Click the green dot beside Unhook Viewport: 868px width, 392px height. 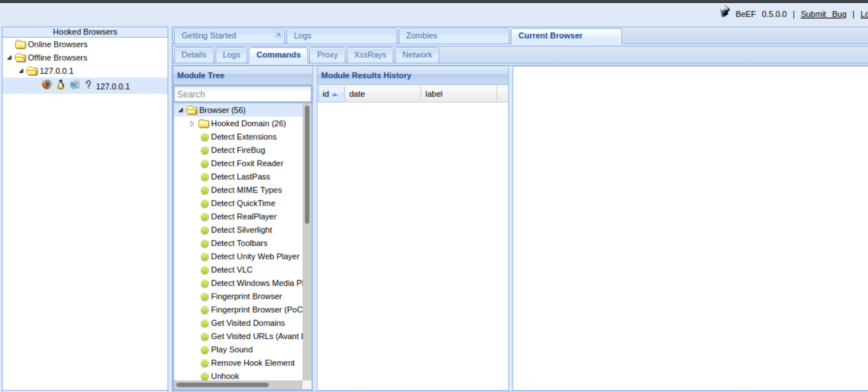tap(205, 377)
